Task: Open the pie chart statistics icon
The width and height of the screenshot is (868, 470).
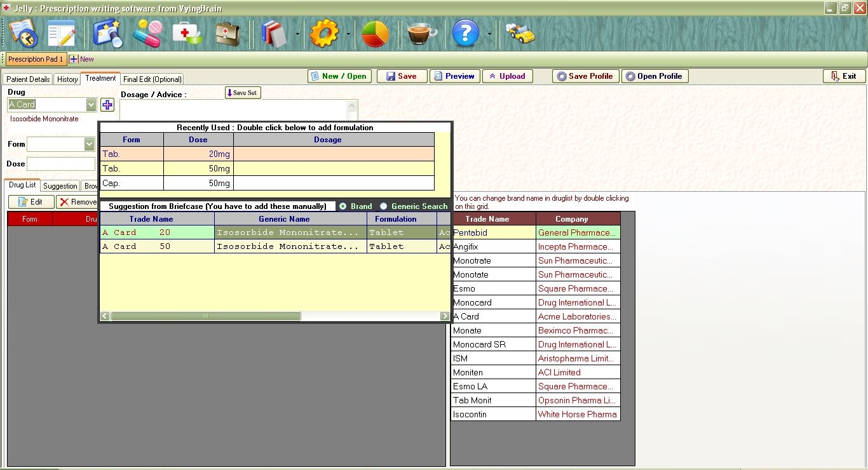Action: click(x=375, y=33)
